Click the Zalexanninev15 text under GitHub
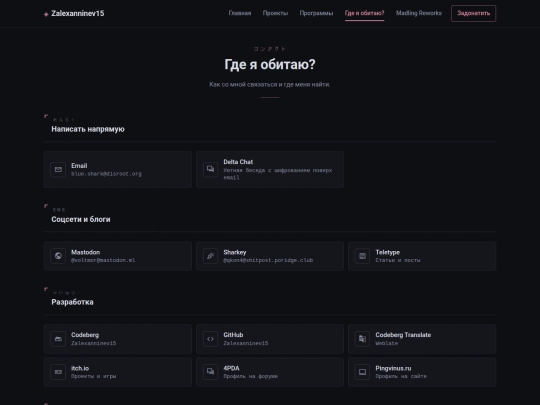Viewport: 540px width, 405px height. click(x=246, y=343)
